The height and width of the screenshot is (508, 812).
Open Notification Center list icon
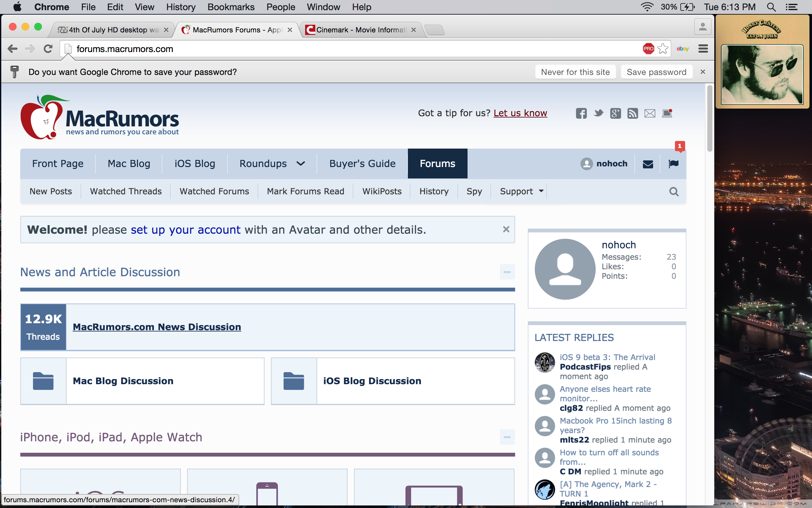792,7
